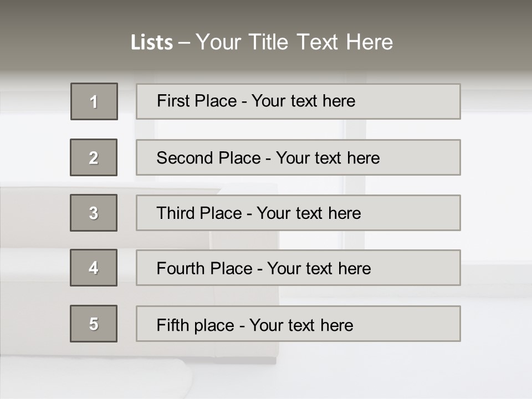Select the number 5 box
The image size is (532, 399).
(94, 324)
